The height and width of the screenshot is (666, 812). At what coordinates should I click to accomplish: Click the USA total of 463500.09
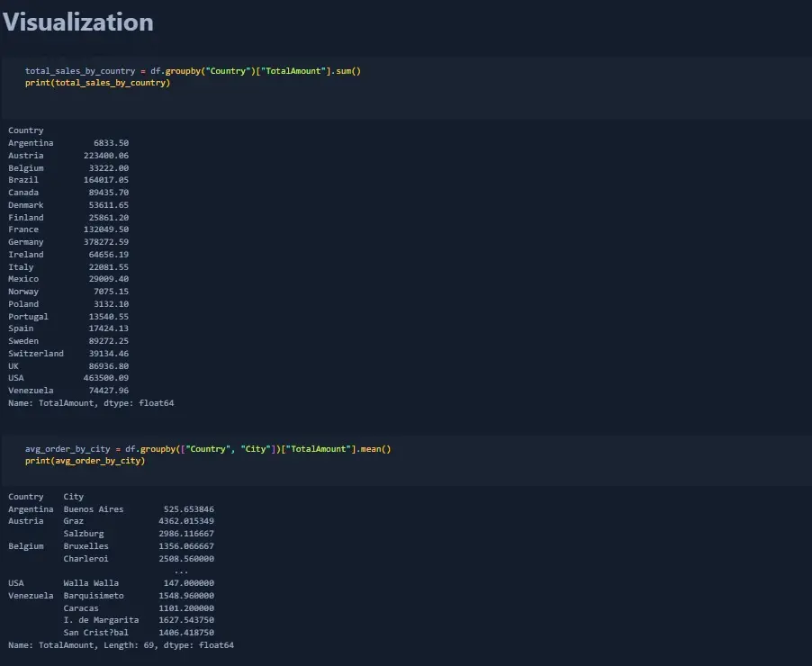pyautogui.click(x=105, y=378)
